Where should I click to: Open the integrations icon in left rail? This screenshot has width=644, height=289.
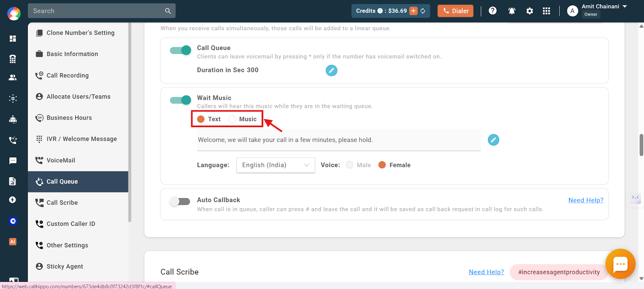click(13, 98)
